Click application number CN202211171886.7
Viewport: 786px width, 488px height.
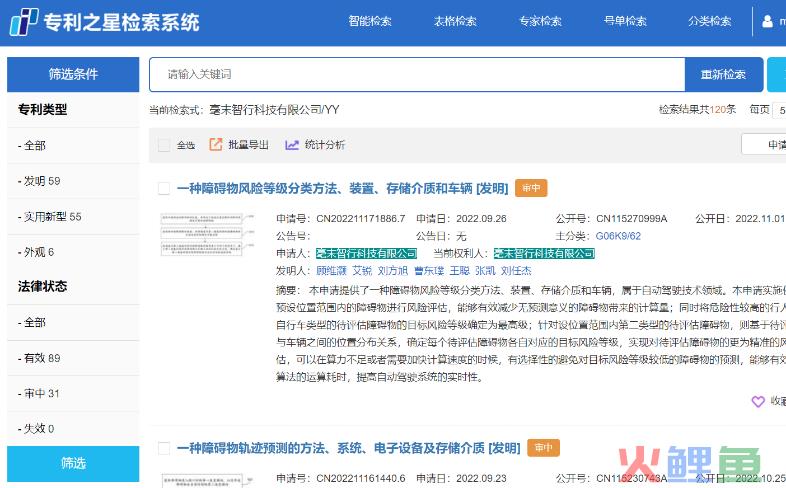pyautogui.click(x=360, y=218)
